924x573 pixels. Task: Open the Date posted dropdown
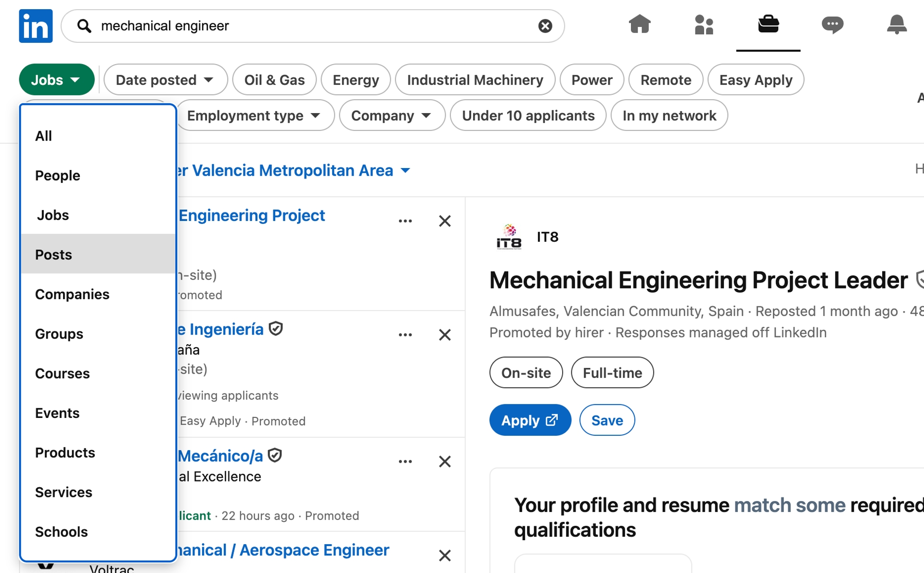(166, 79)
